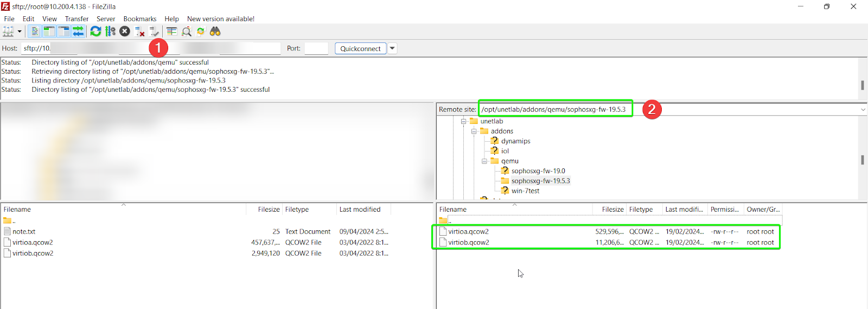This screenshot has width=868, height=309.
Task: Open parent folder in local file list
Action: (9, 220)
